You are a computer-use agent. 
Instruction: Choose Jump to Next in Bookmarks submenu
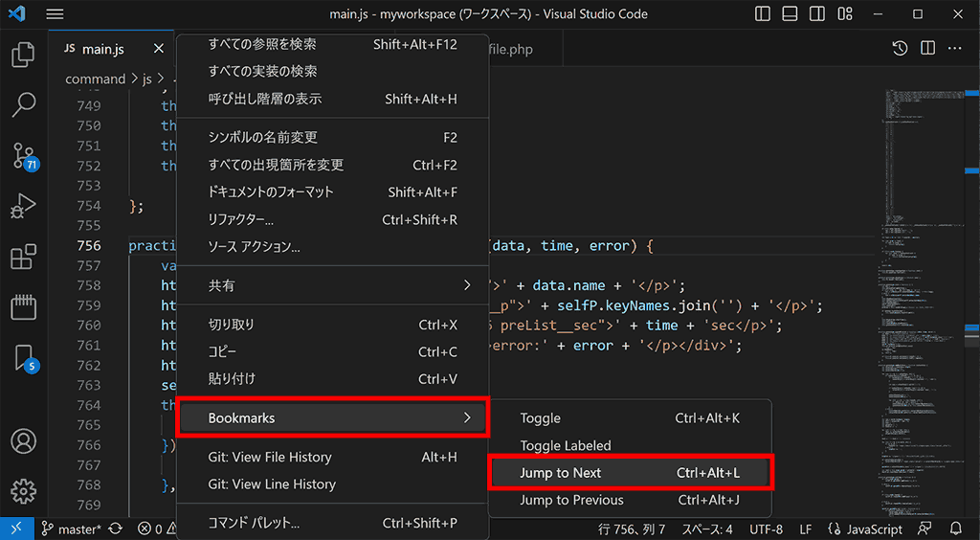coord(630,473)
